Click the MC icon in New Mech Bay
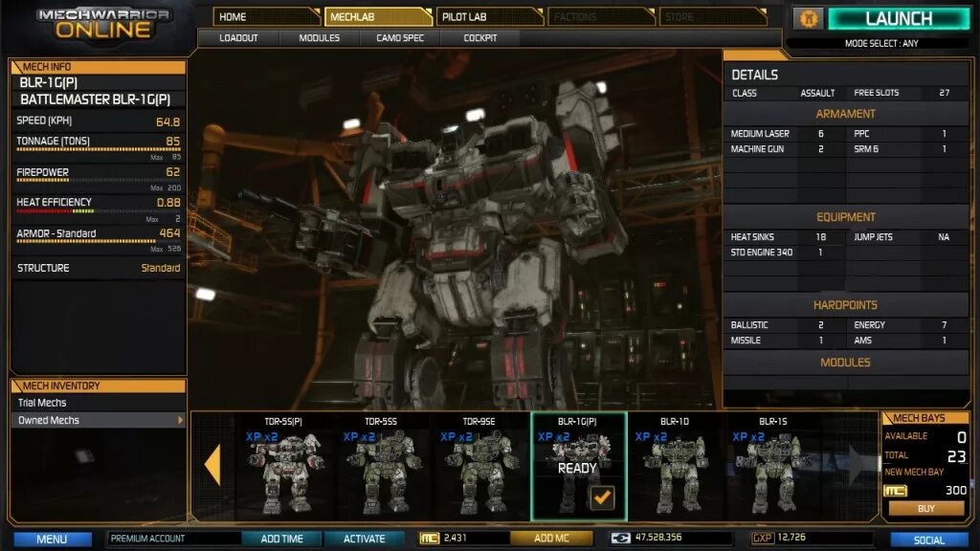980x551 pixels. (895, 491)
